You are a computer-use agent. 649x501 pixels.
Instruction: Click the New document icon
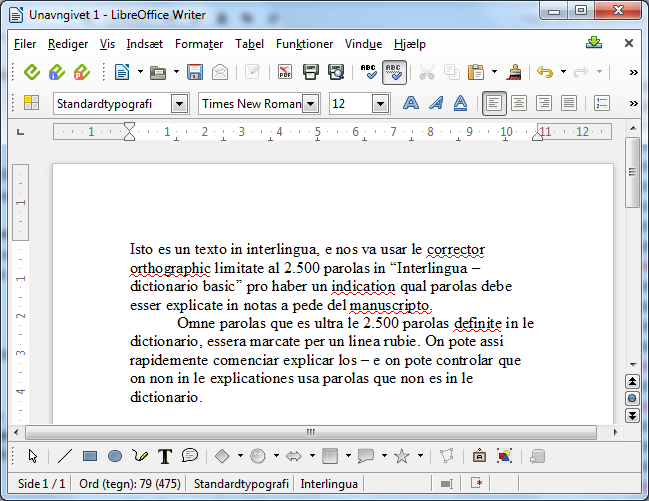122,72
